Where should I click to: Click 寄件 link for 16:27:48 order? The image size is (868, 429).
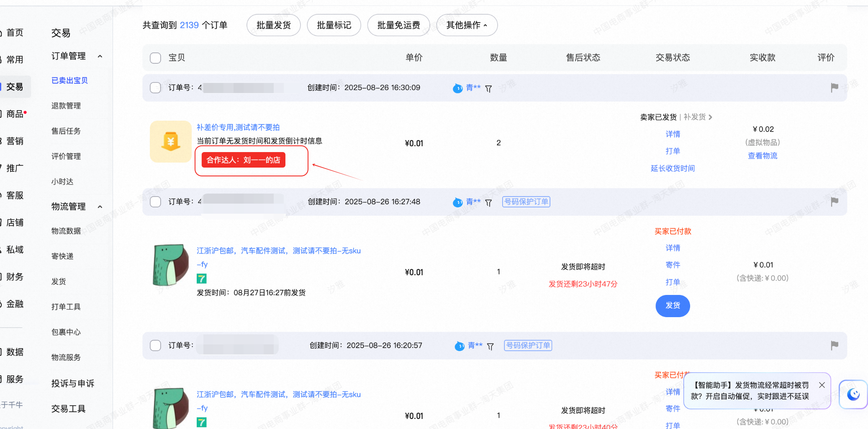tap(673, 265)
